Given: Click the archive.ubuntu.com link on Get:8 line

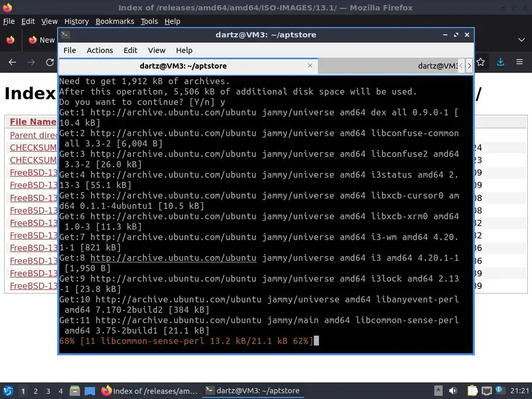Looking at the screenshot, I should pyautogui.click(x=173, y=258).
